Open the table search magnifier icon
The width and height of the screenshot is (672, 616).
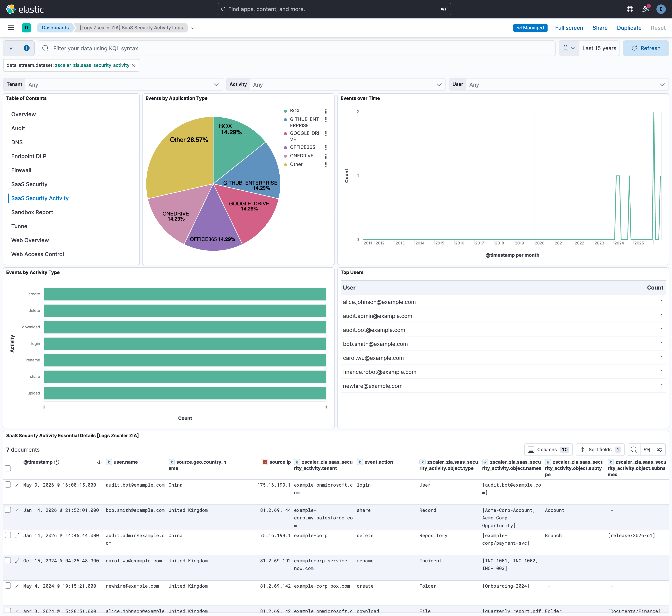[634, 450]
